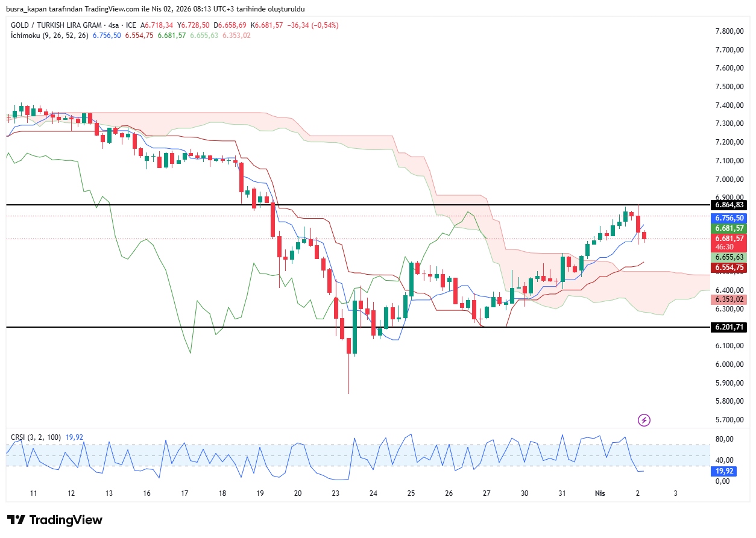Click the 6.864,83 resistance price label
Viewport: 756px width, 538px height.
click(728, 205)
